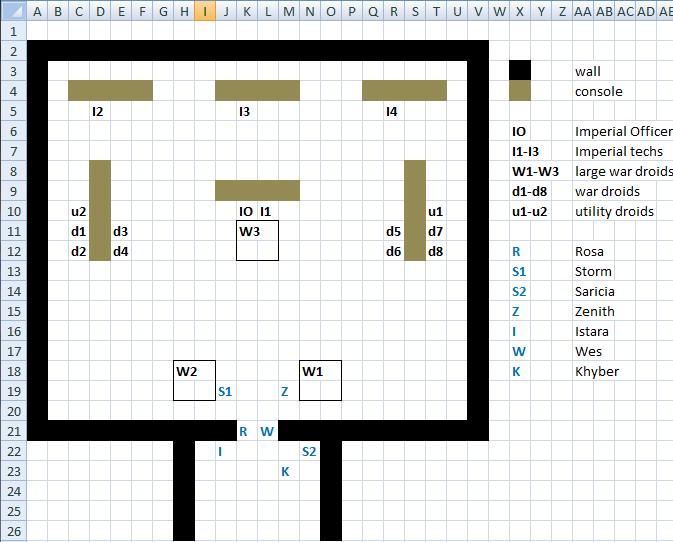Select column AC header
Viewport: 673px width, 542px height.
click(625, 11)
